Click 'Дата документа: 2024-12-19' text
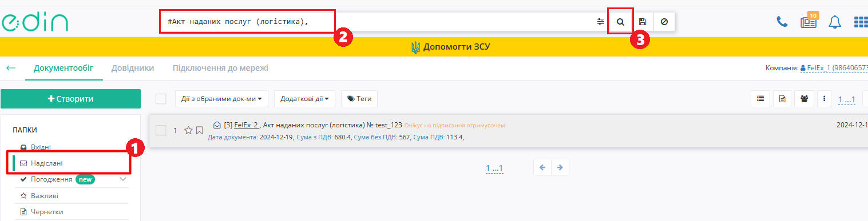Viewport: 868px width, 221px height. tap(251, 137)
